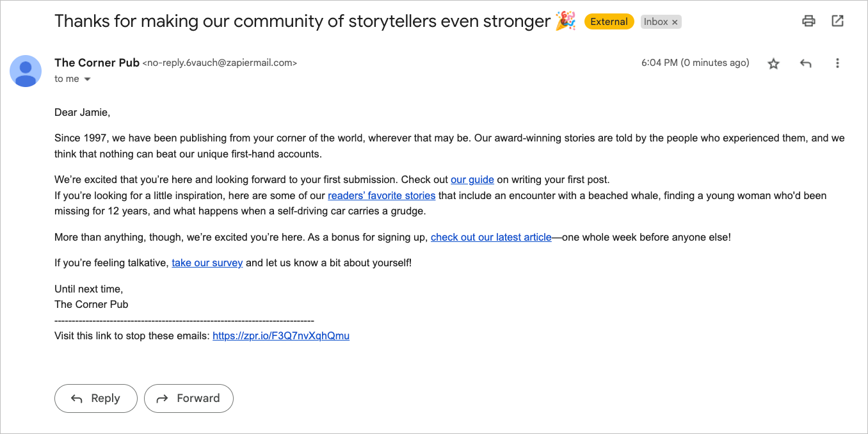Star this email from The Corner Pub
Viewport: 868px width, 434px height.
[x=774, y=63]
